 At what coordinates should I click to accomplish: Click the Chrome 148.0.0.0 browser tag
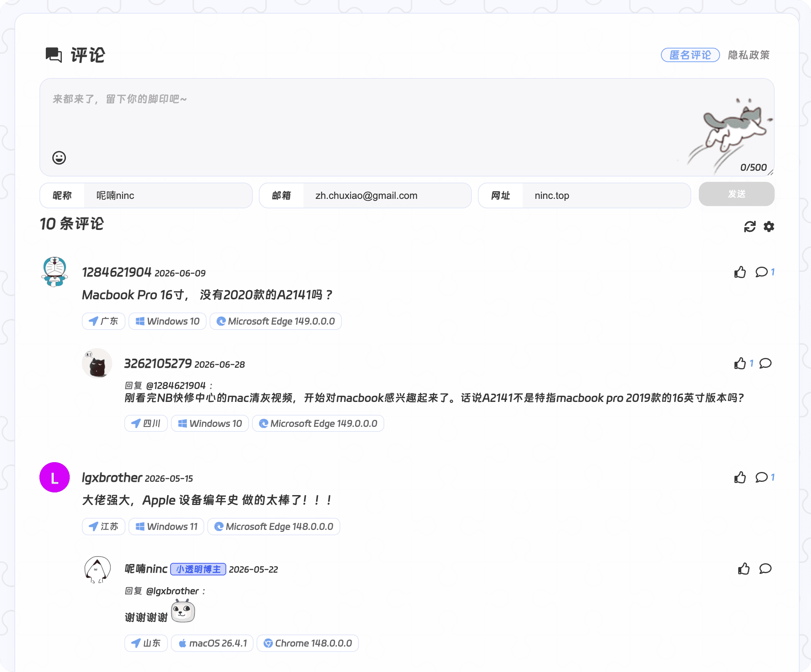click(x=308, y=643)
